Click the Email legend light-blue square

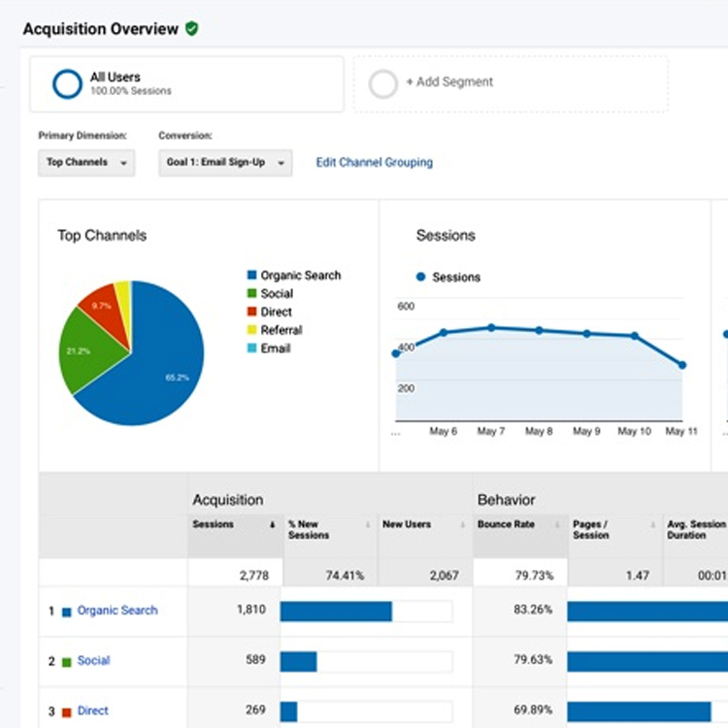click(x=251, y=347)
